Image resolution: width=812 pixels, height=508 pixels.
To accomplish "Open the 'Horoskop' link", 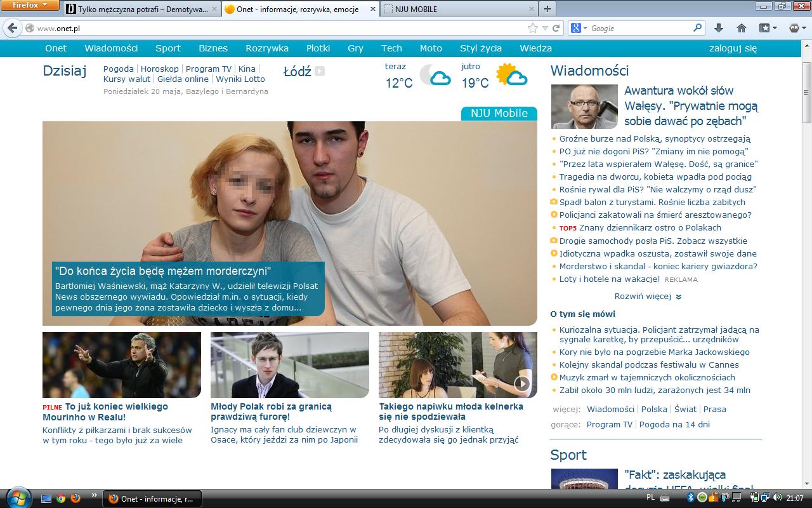I will (x=160, y=69).
